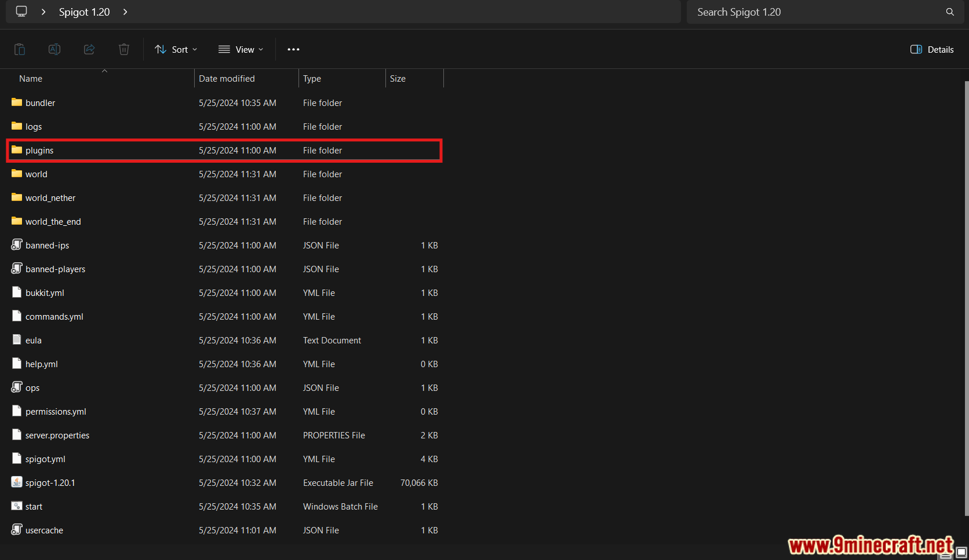
Task: Toggle the Details pane button
Action: [x=932, y=49]
